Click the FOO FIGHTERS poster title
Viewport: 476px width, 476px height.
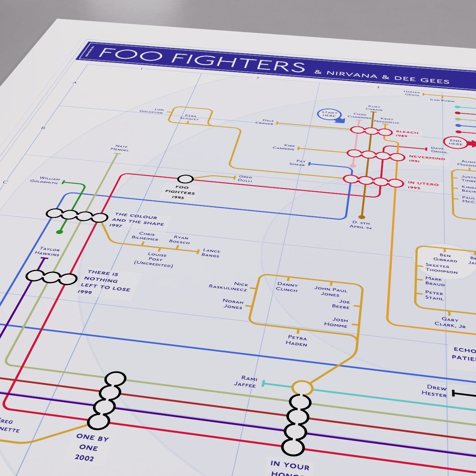[202, 60]
